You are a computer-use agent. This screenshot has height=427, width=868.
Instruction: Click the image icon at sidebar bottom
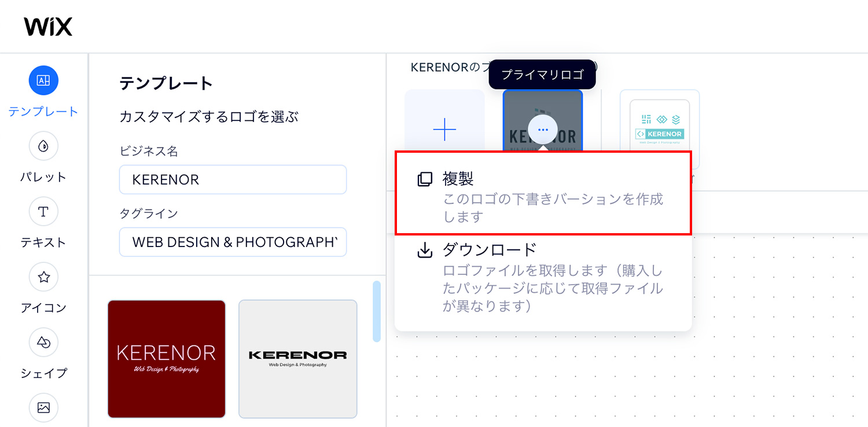coord(43,408)
